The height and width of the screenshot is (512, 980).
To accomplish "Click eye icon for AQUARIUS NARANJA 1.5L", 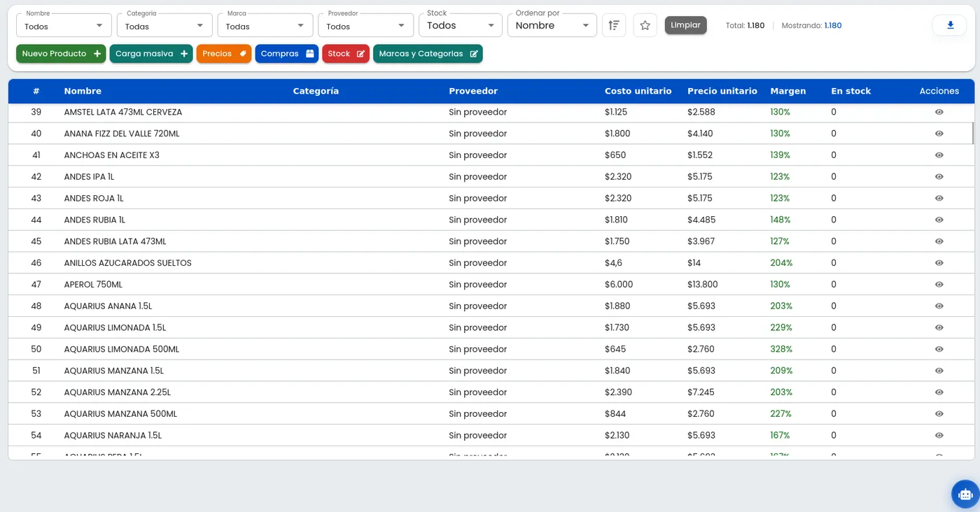I will (939, 436).
